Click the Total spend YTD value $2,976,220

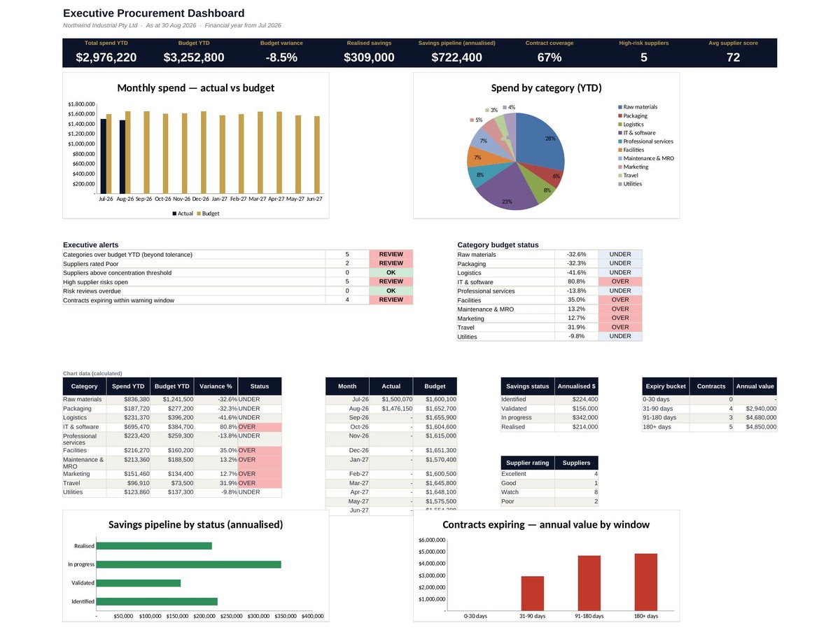[106, 57]
